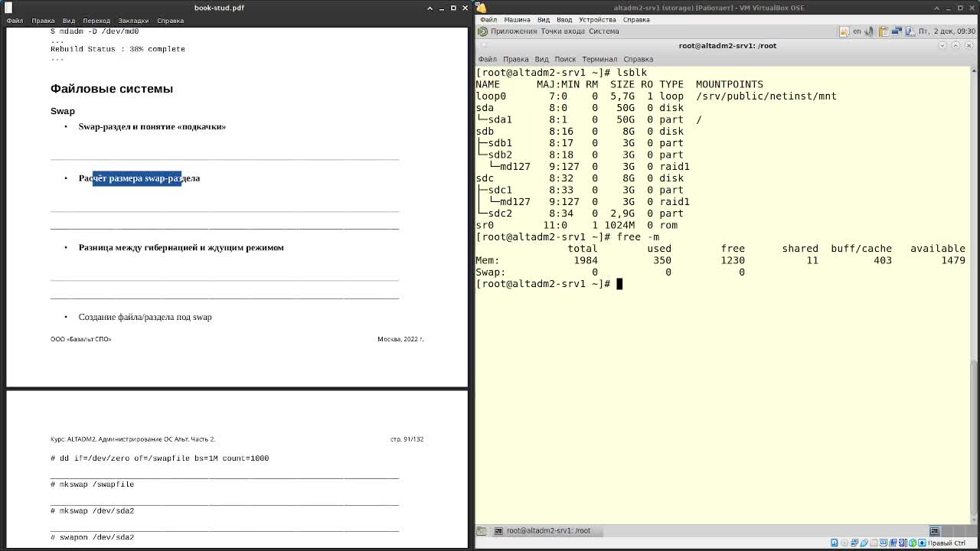Image resolution: width=980 pixels, height=551 pixels.
Task: Click the PDF viewer window menu icon
Action: click(x=8, y=8)
